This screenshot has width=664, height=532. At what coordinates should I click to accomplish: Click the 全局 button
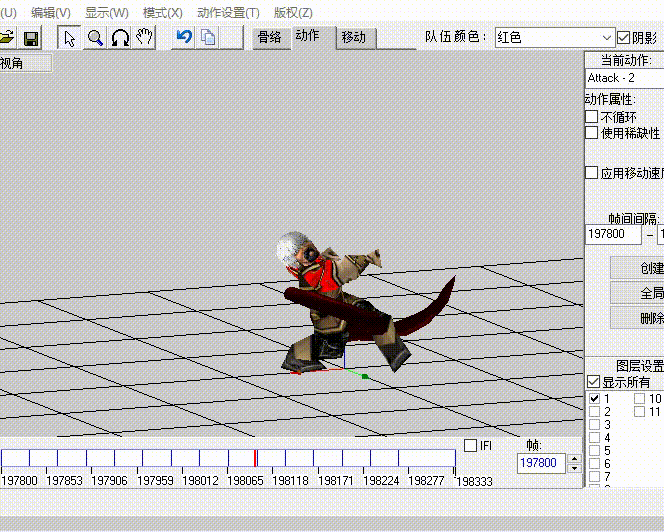point(637,293)
